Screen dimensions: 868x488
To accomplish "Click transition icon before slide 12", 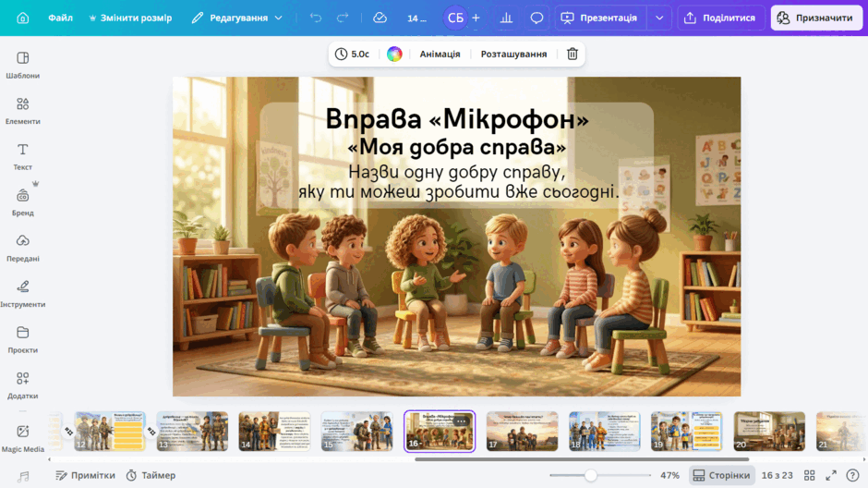I will 68,431.
